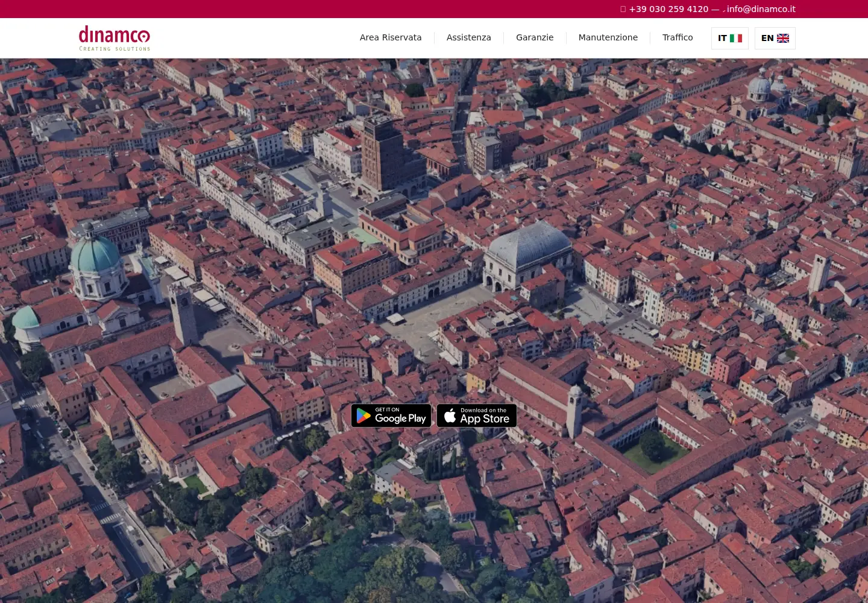Open the dinamco logo home link

[x=115, y=38]
